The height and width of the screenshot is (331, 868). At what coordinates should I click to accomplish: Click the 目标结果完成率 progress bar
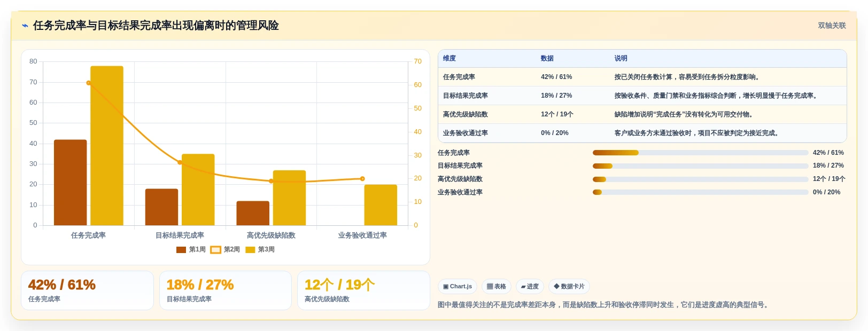(x=700, y=166)
